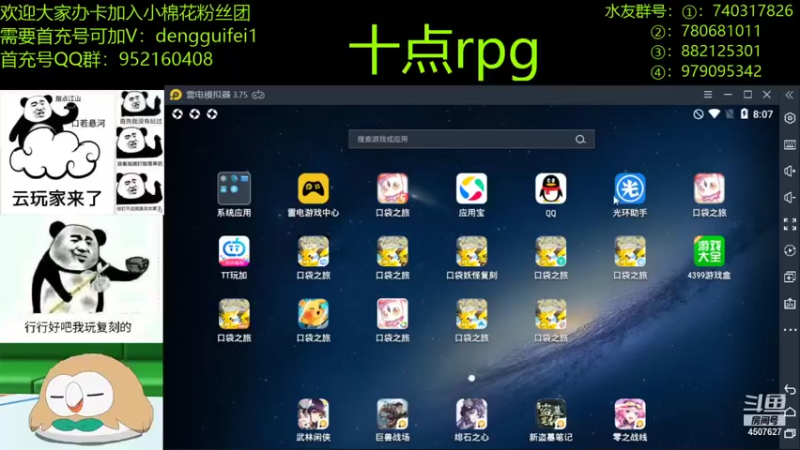
Task: Open emulator hamburger menu in title bar
Action: pyautogui.click(x=708, y=95)
